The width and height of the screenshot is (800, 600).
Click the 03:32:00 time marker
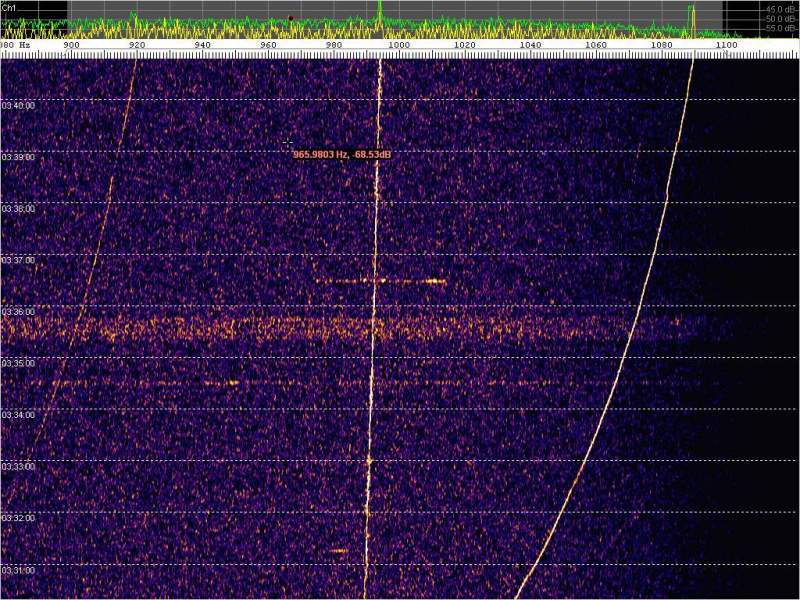(x=19, y=518)
